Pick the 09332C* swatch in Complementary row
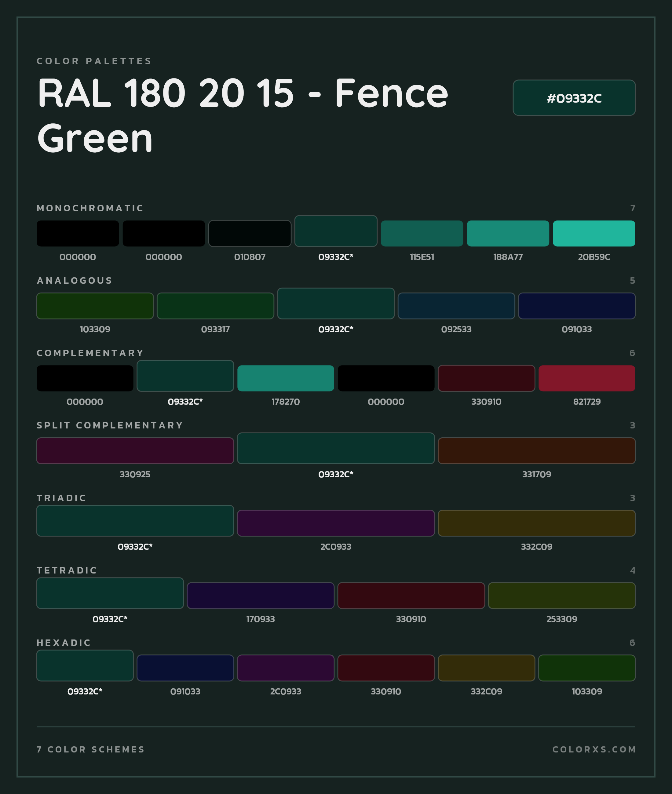 [185, 376]
